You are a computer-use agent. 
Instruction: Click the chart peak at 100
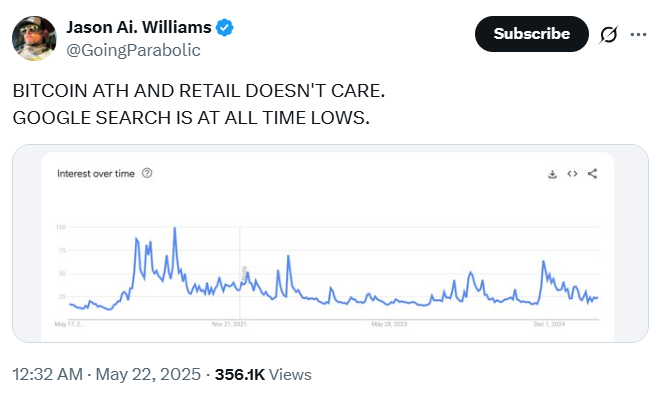[x=175, y=228]
